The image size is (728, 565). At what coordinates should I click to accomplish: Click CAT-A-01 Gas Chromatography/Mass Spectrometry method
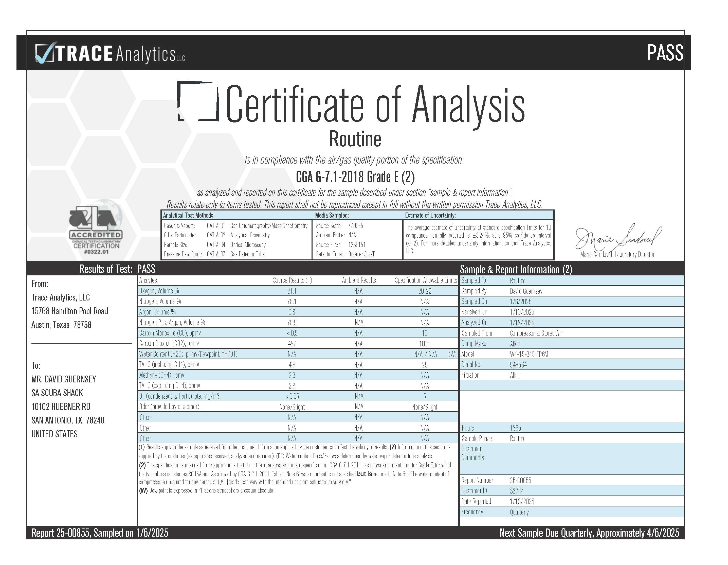pos(257,226)
